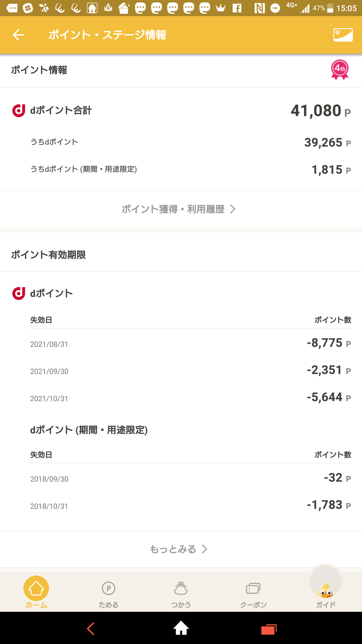Expand the もっとみる link
This screenshot has width=362, height=644.
tap(173, 549)
